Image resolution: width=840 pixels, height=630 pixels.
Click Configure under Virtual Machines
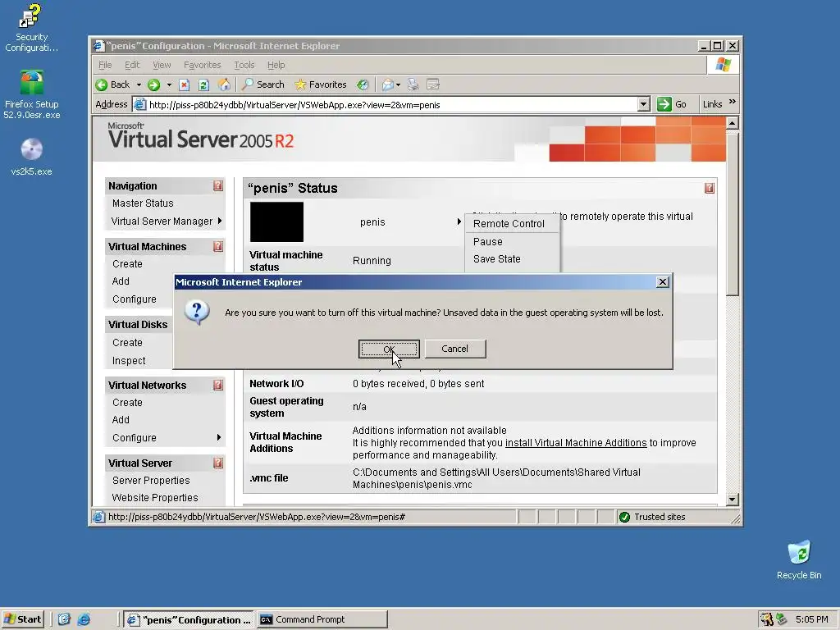tap(135, 299)
